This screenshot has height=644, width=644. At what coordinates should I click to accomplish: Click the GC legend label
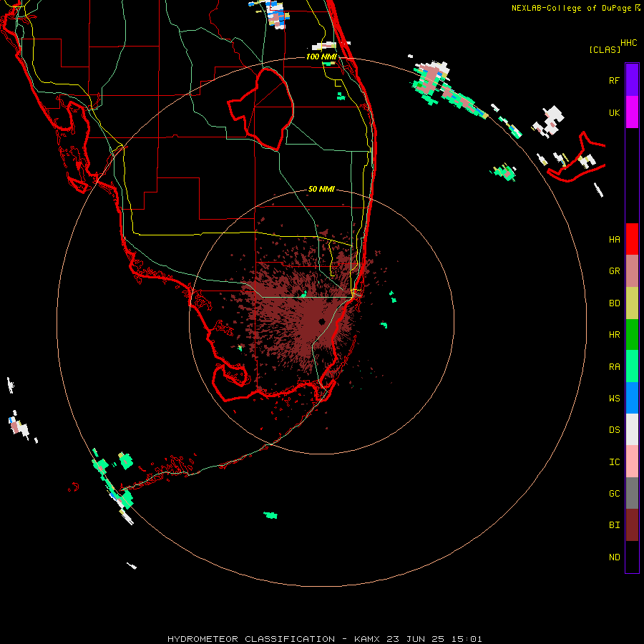coord(614,494)
